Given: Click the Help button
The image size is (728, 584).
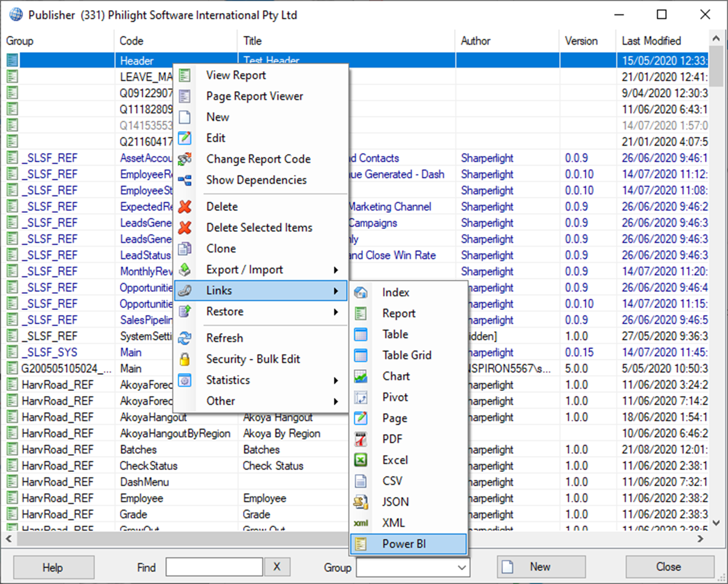Looking at the screenshot, I should pos(54,567).
